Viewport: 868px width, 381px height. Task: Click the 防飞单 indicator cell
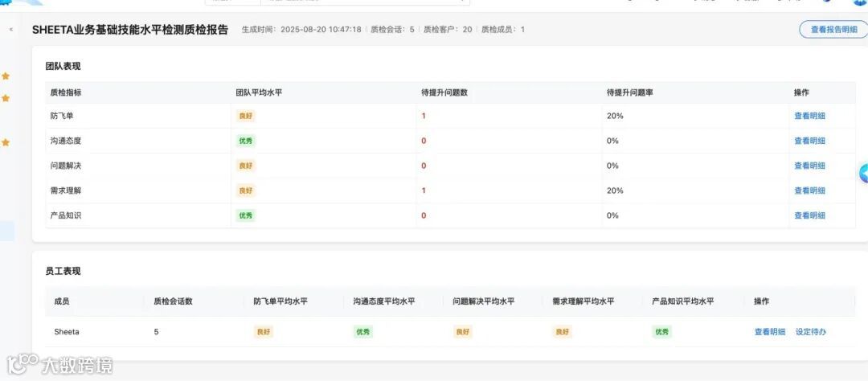tap(61, 116)
